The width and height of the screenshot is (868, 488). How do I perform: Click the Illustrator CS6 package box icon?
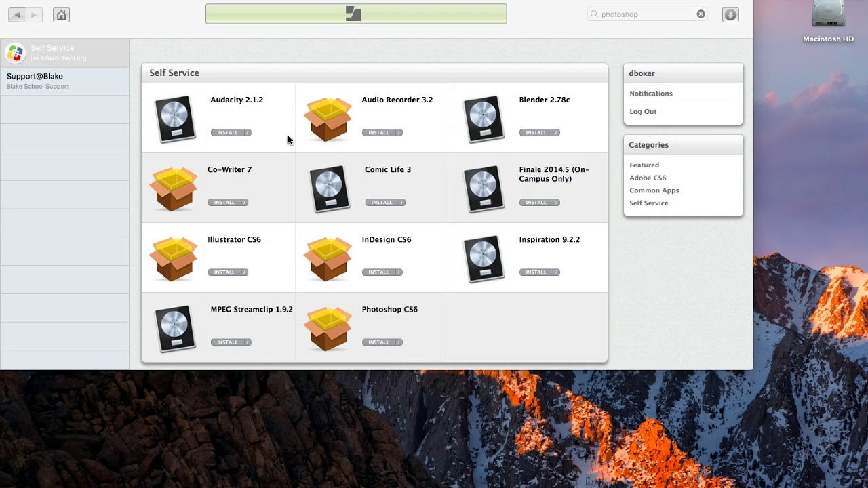pos(174,259)
